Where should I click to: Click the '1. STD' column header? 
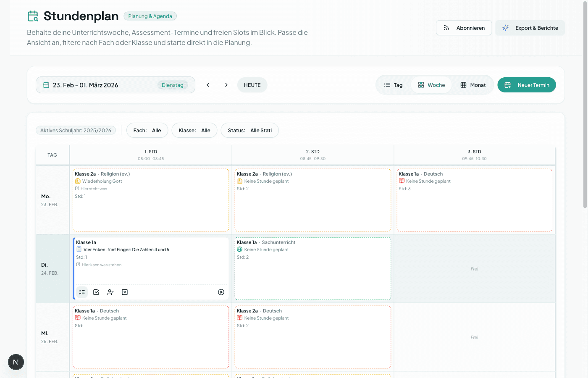(151, 155)
